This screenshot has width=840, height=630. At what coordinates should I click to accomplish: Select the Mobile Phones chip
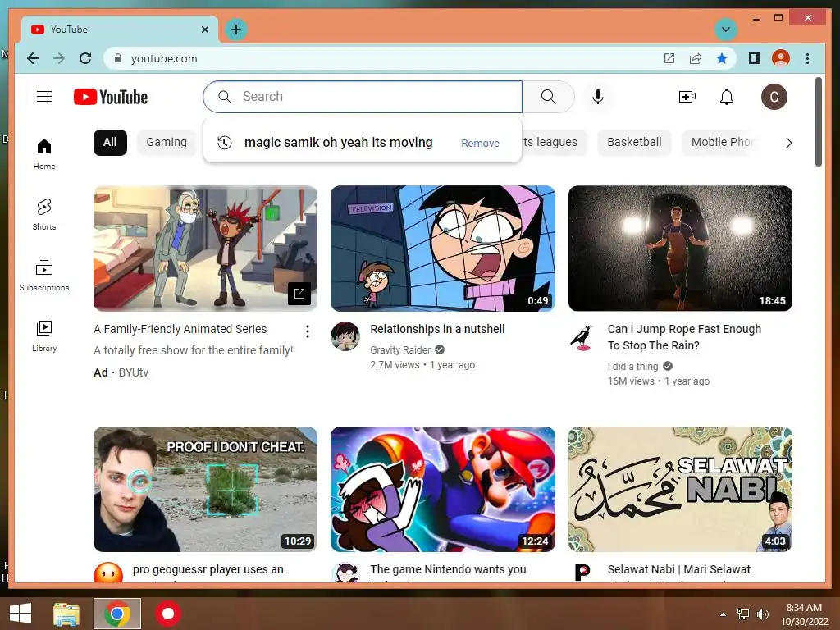pos(721,142)
